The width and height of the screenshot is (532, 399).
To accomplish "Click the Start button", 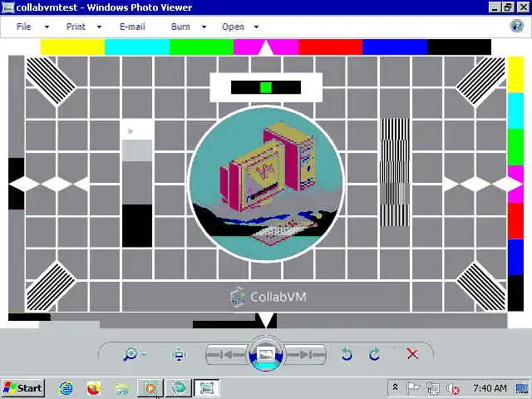I will pyautogui.click(x=23, y=388).
